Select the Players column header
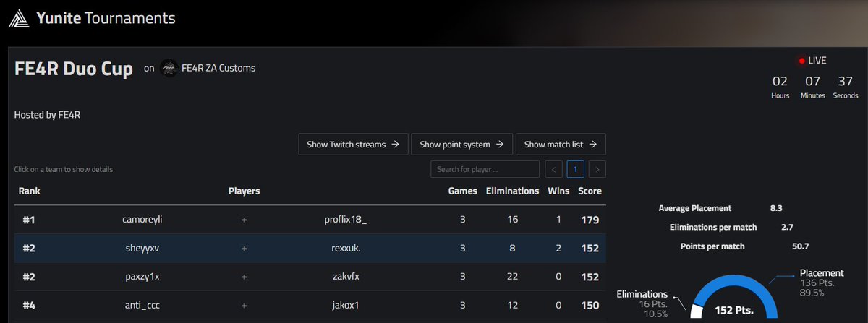The width and height of the screenshot is (868, 323). [244, 191]
